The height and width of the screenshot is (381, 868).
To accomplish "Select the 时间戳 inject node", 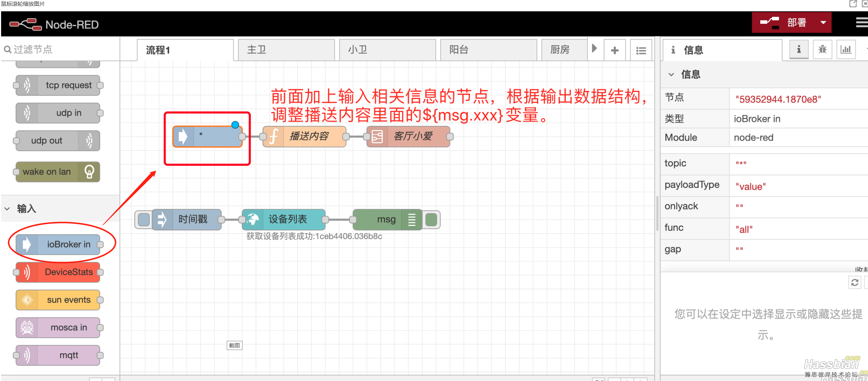I will tap(187, 220).
